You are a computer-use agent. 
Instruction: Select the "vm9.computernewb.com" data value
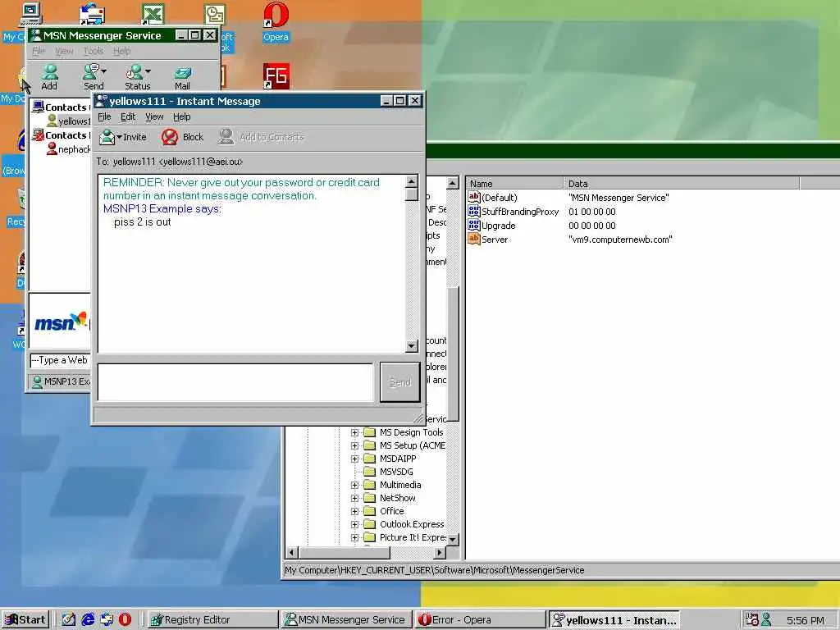pyautogui.click(x=620, y=240)
